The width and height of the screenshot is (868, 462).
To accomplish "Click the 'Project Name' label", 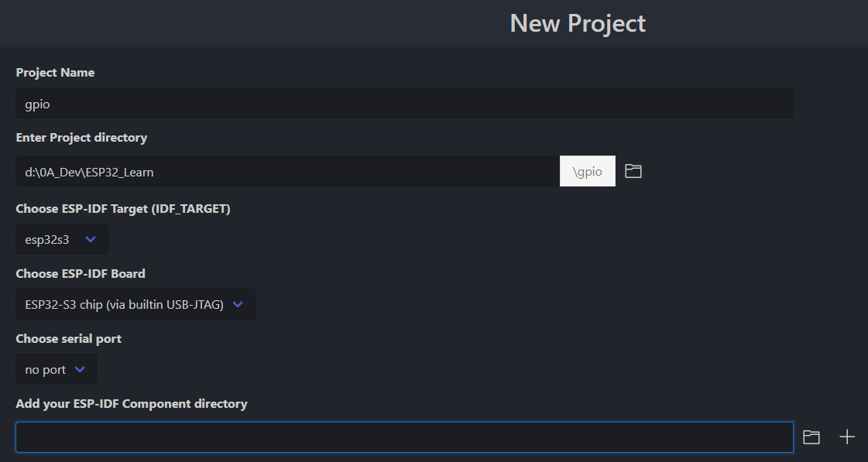I will [55, 73].
